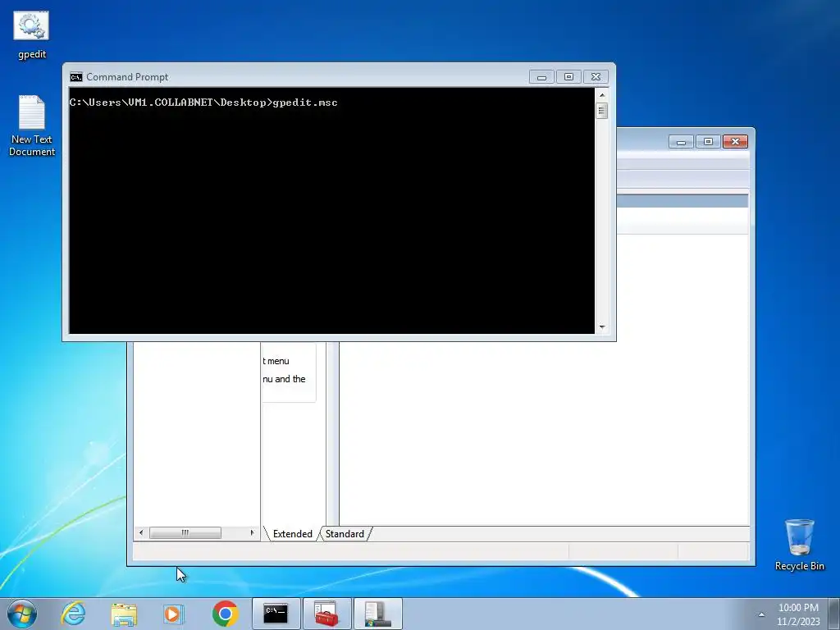The height and width of the screenshot is (630, 840).
Task: Switch to the Extended tab in the background window
Action: click(x=292, y=534)
